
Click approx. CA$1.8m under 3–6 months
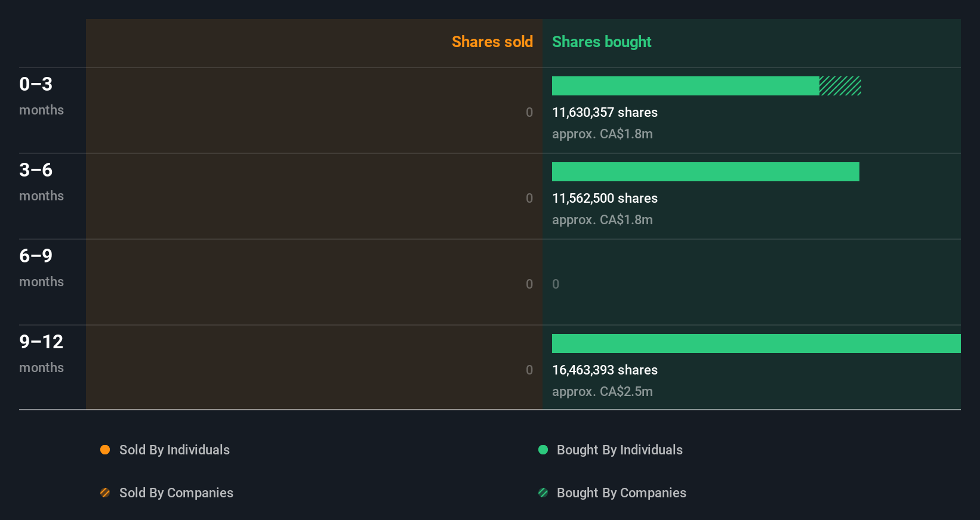(x=602, y=220)
